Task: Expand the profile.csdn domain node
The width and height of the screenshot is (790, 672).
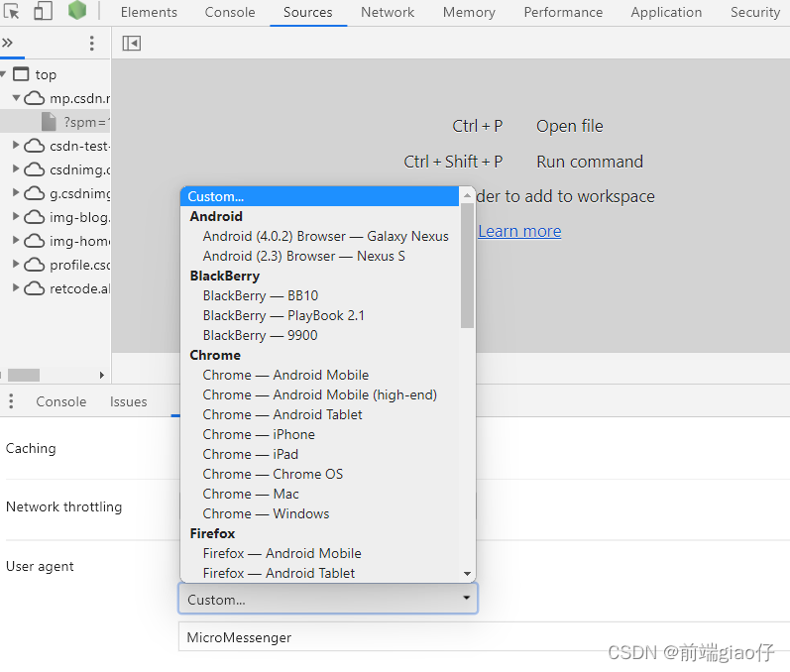Action: 16,264
